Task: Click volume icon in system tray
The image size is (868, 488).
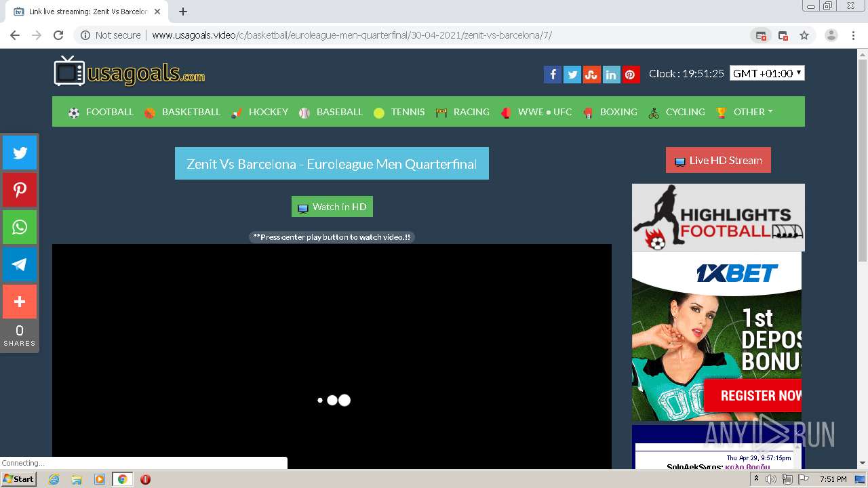Action: [x=771, y=479]
